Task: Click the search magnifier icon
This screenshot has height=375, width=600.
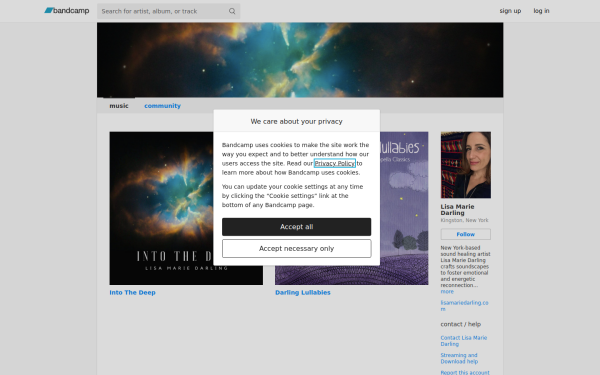Action: [x=232, y=11]
